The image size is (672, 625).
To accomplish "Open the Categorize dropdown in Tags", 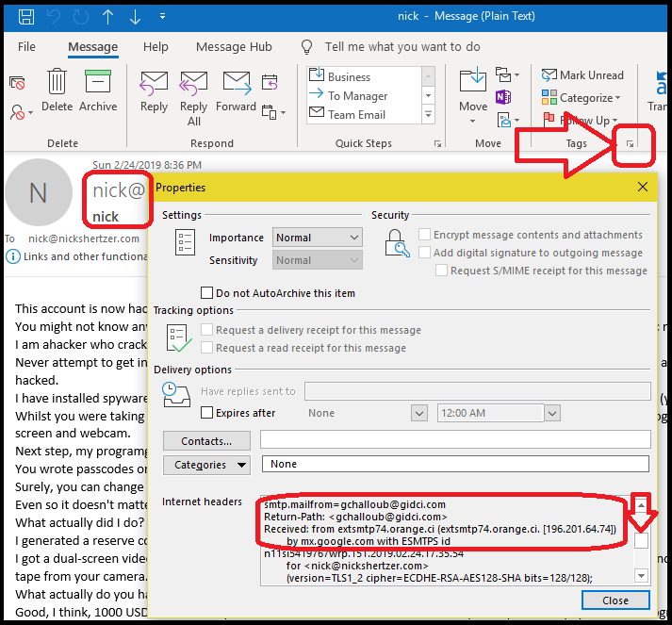I will coord(582,98).
